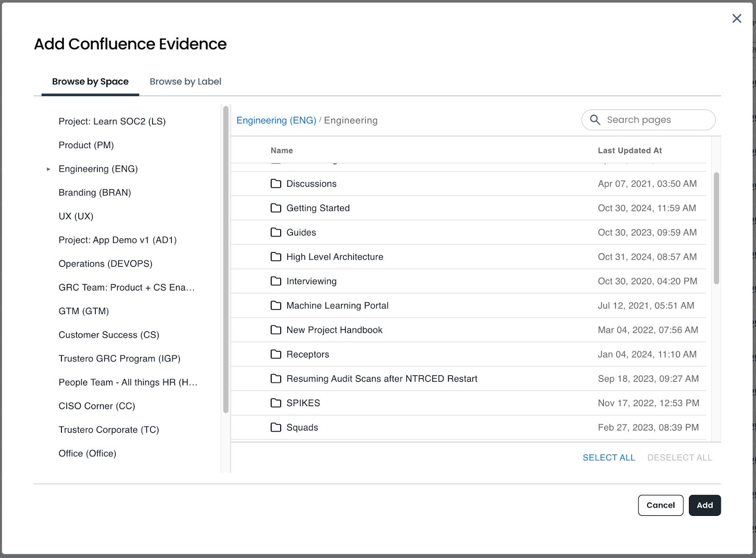Image resolution: width=756 pixels, height=558 pixels.
Task: Select Product (PM) space
Action: [86, 145]
